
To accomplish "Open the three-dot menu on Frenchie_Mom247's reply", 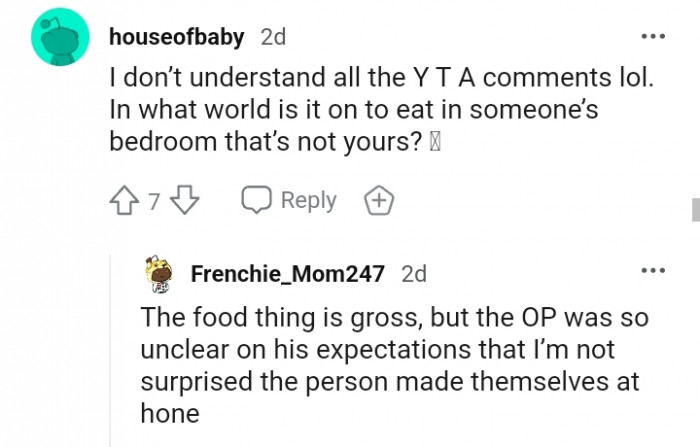I will (x=652, y=271).
